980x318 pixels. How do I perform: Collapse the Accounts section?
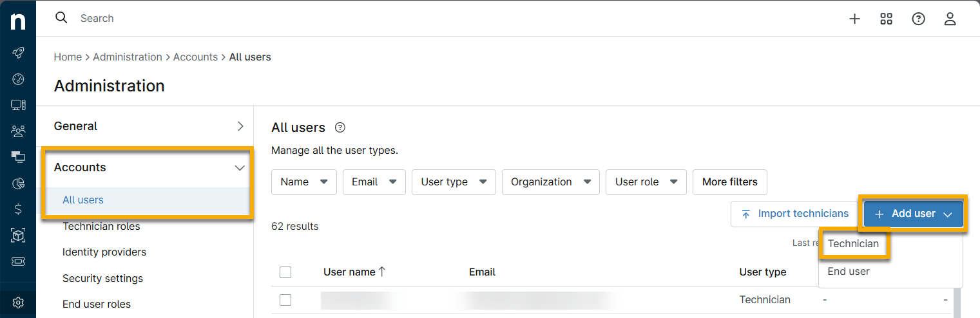(x=240, y=167)
